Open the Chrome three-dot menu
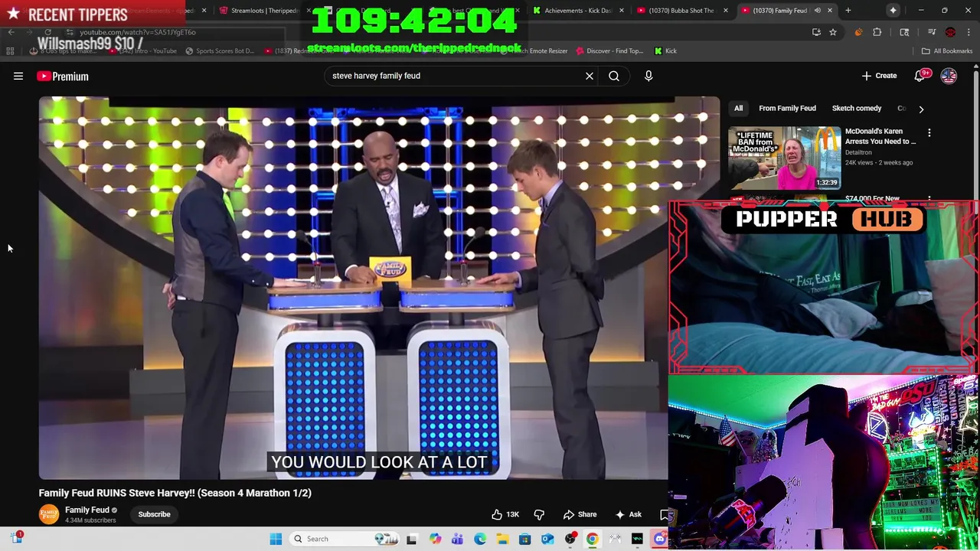 pos(969,32)
